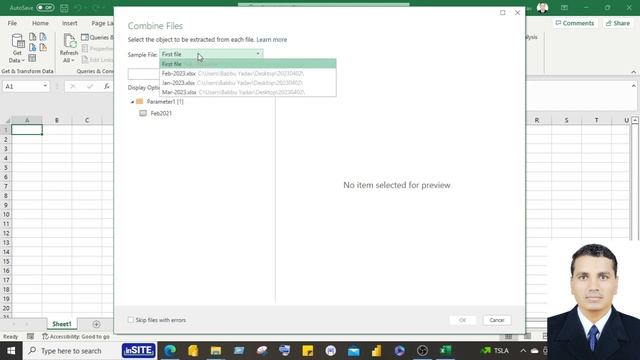Click the formula bar Enter checkmark icon
This screenshot has height=360, width=640.
coord(90,86)
